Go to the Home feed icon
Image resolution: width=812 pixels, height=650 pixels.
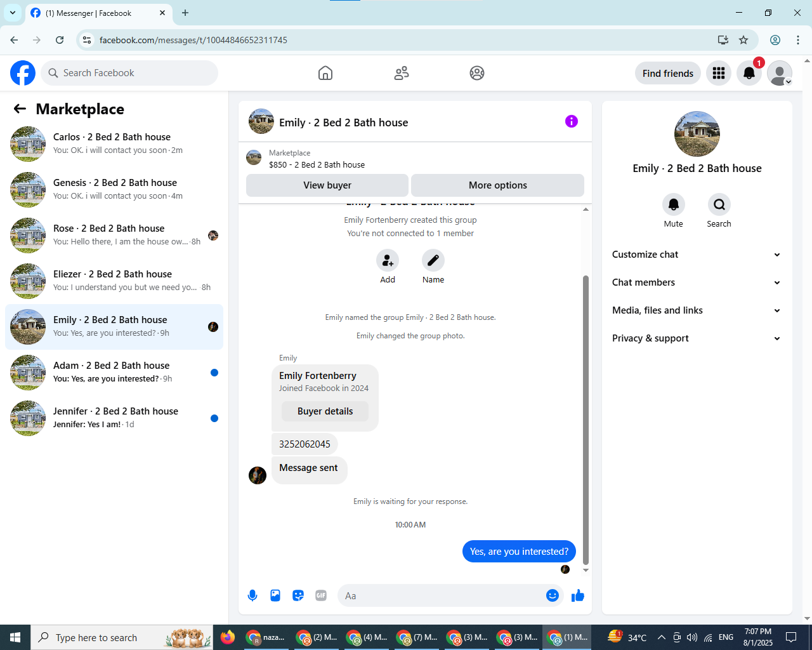click(x=325, y=73)
